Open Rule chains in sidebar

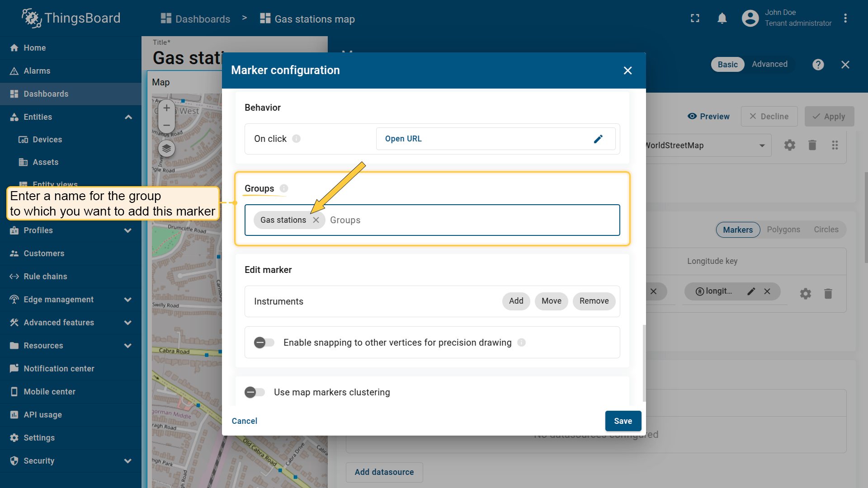tap(45, 277)
